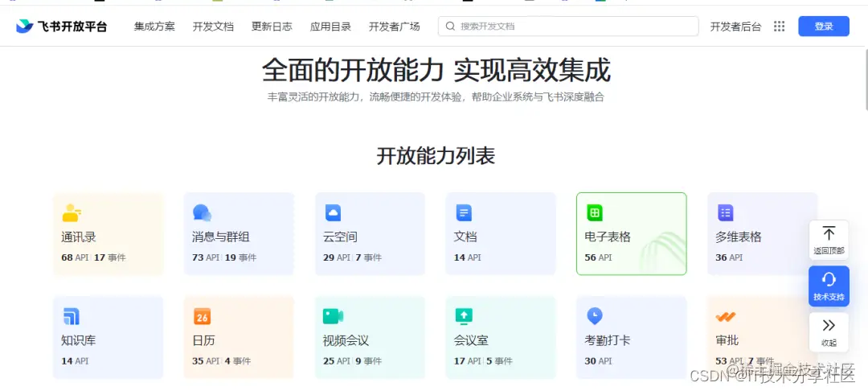This screenshot has height=391, width=868.
Task: Open the 多维表格 card title
Action: tap(739, 237)
